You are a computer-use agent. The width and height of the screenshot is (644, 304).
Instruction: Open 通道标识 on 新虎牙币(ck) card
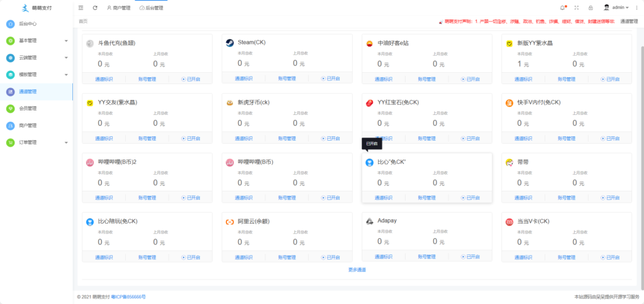[x=243, y=139]
